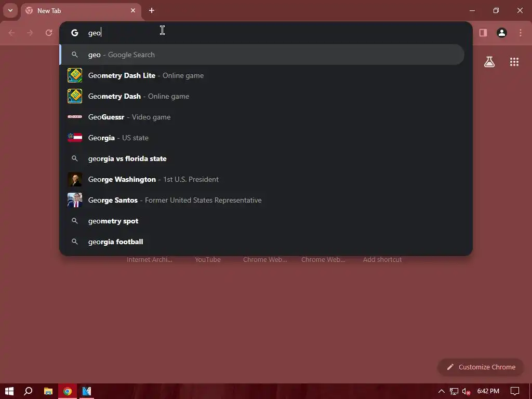The height and width of the screenshot is (399, 532).
Task: Click the back navigation arrow
Action: click(x=11, y=33)
